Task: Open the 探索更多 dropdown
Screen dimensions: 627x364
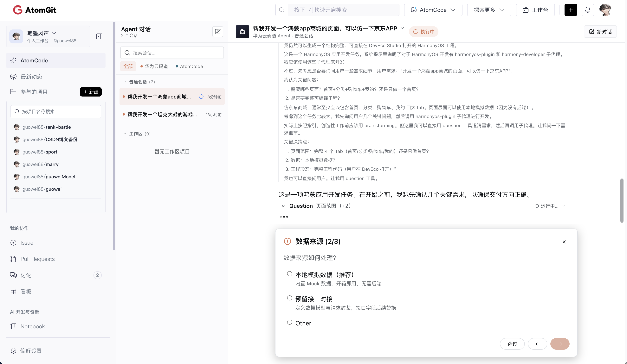Action: tap(489, 10)
